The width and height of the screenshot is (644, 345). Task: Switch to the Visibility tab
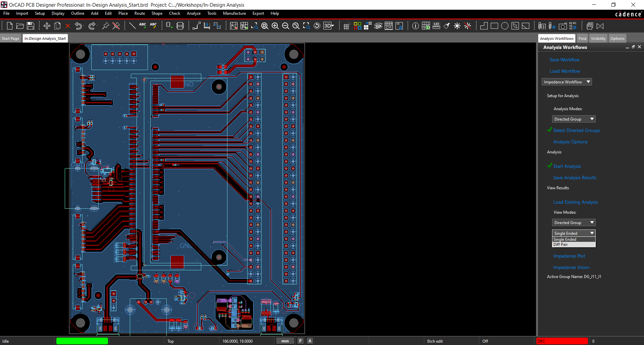[x=598, y=39]
